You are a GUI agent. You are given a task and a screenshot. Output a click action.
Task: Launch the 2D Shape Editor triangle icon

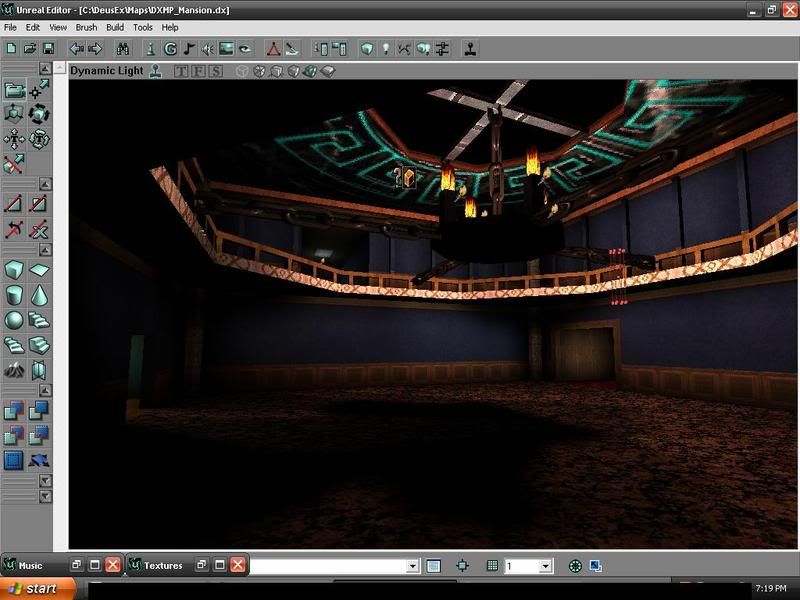click(x=273, y=49)
